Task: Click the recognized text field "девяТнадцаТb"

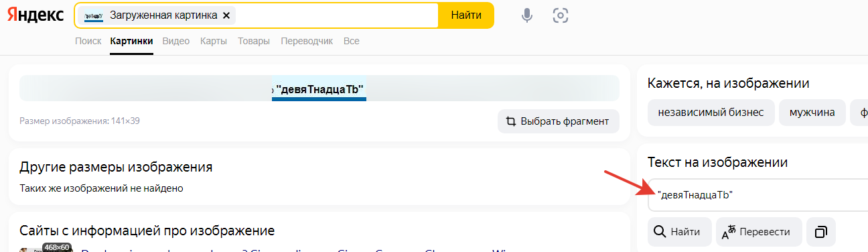Action: tap(757, 195)
